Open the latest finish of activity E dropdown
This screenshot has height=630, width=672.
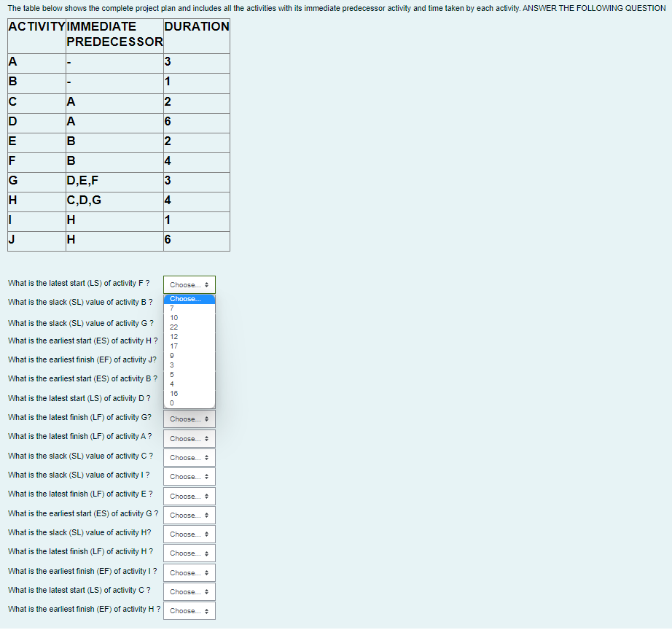[x=189, y=496]
